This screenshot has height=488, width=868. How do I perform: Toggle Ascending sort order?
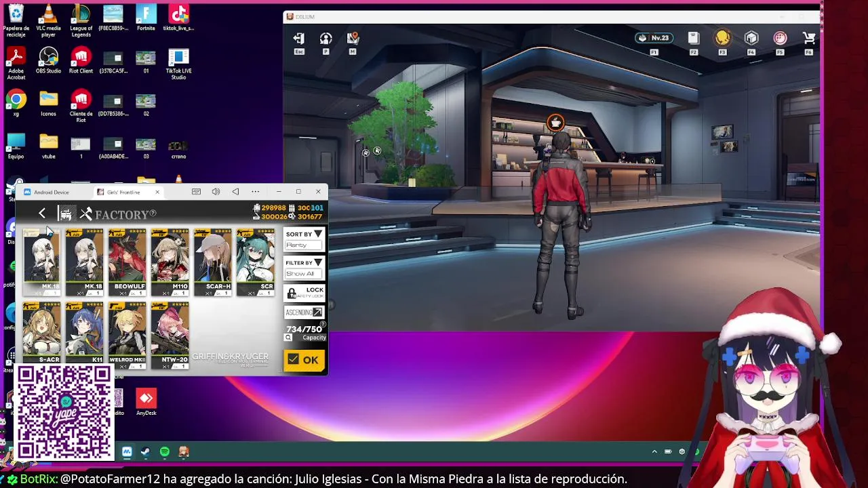pyautogui.click(x=304, y=312)
